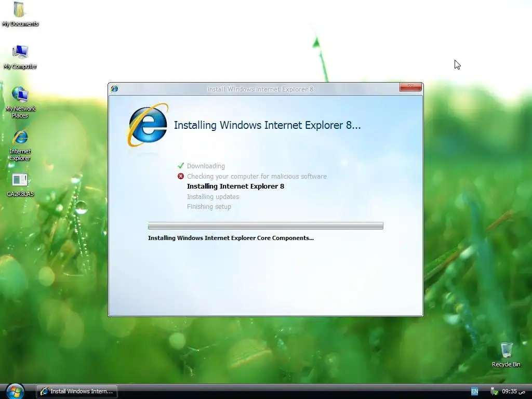Viewport: 532px width, 399px height.
Task: Click the 'Finishing setup' step text
Action: coord(209,207)
